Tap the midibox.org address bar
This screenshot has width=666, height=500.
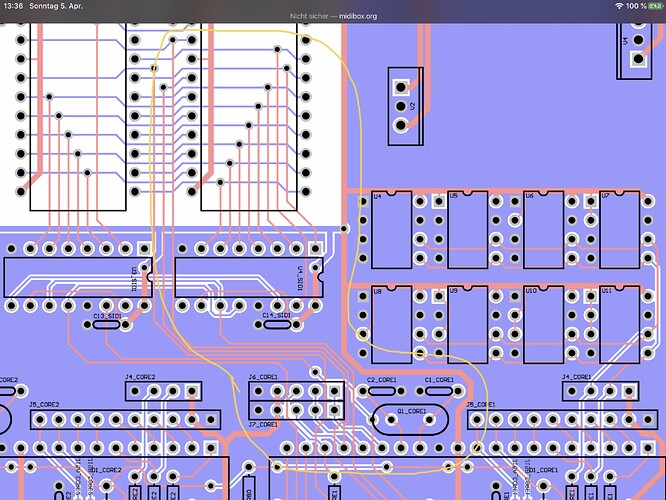333,16
